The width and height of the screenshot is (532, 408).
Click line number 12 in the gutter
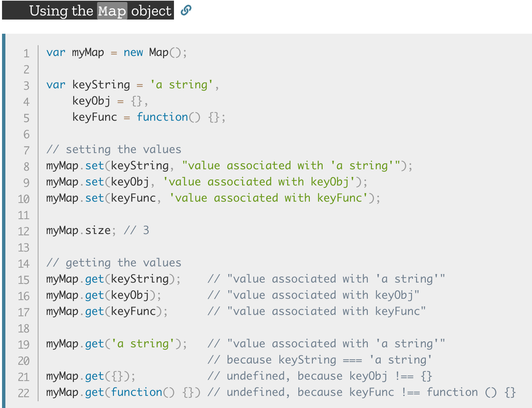[x=24, y=231]
